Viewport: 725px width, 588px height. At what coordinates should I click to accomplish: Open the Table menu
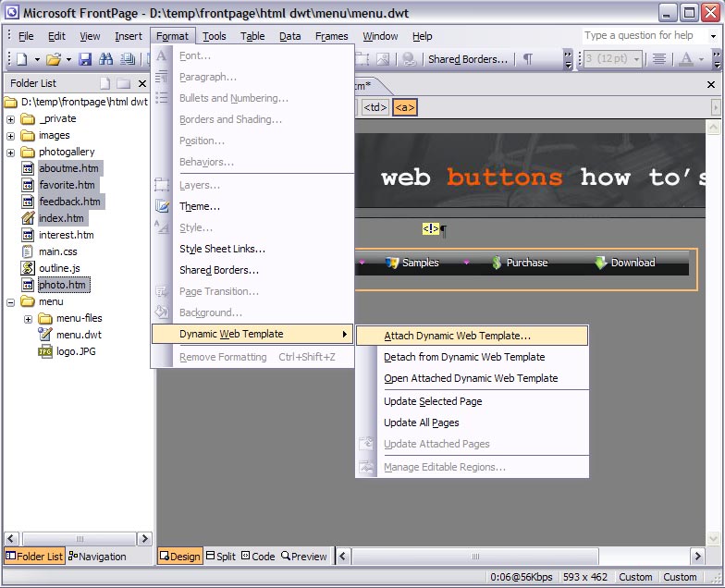(x=252, y=36)
